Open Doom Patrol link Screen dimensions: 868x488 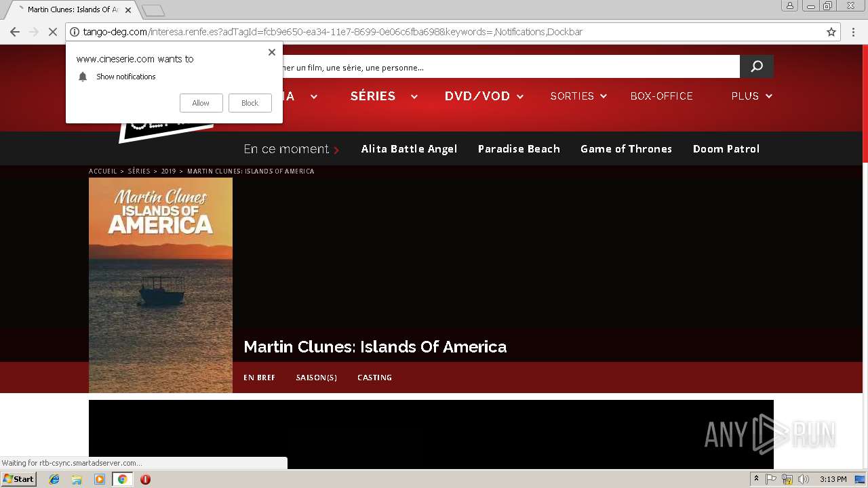click(726, 149)
